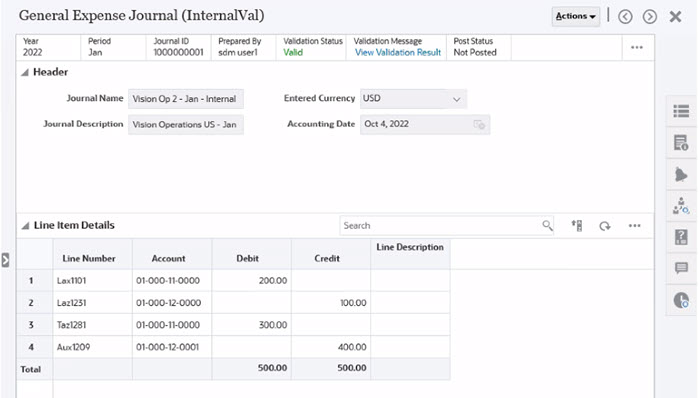This screenshot has height=398, width=699.
Task: Click line number Aux1209 cell
Action: [93, 347]
